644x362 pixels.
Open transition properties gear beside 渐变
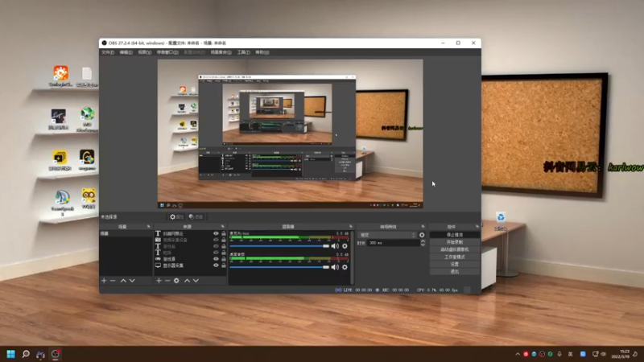click(422, 235)
